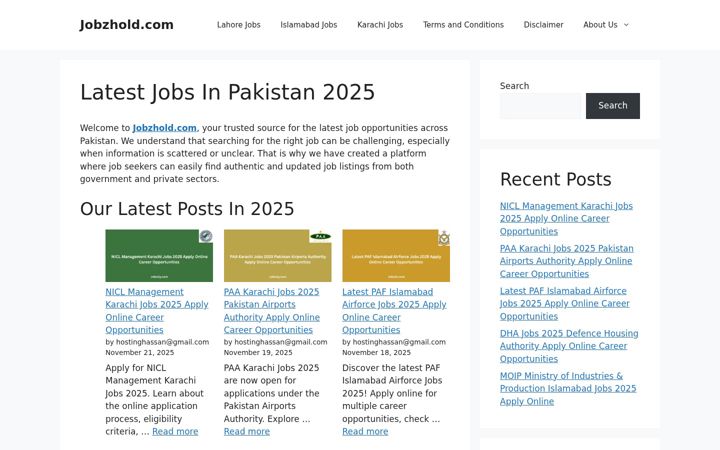Click the November 18, 2025 date text

[x=377, y=353]
